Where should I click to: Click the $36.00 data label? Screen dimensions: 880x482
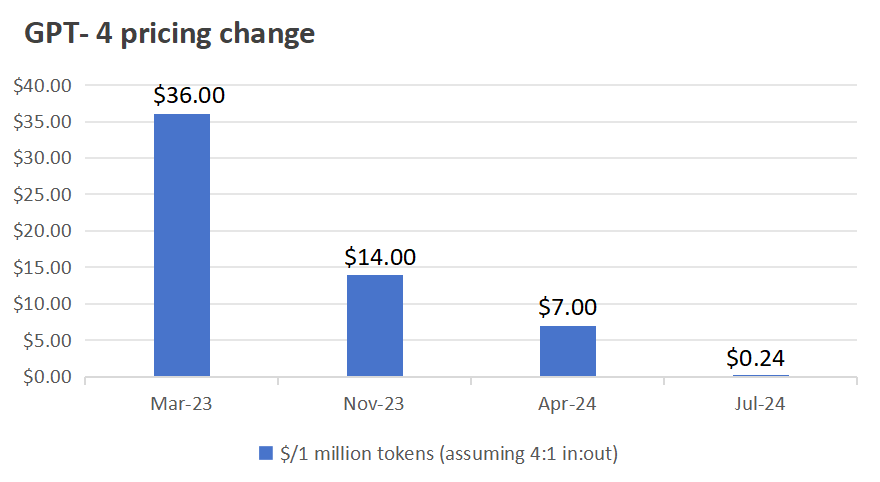point(189,95)
